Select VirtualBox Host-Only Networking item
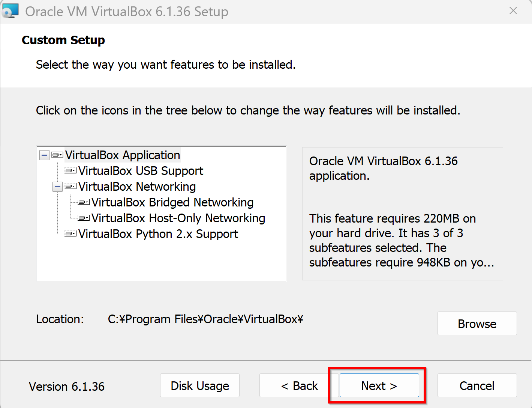This screenshot has height=408, width=532. click(x=178, y=218)
